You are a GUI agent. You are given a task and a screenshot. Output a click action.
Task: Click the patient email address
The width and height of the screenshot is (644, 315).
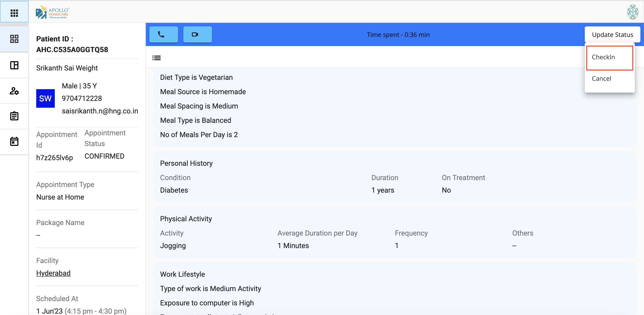point(100,111)
